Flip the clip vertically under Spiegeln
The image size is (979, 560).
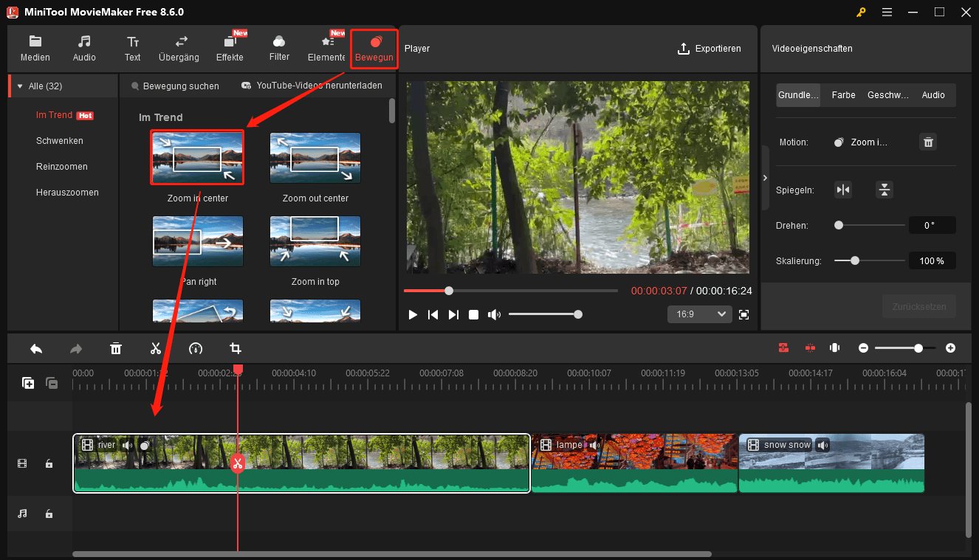884,190
